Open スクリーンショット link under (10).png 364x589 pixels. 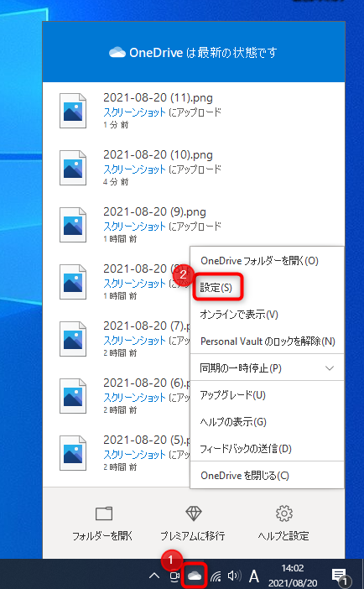click(x=134, y=169)
